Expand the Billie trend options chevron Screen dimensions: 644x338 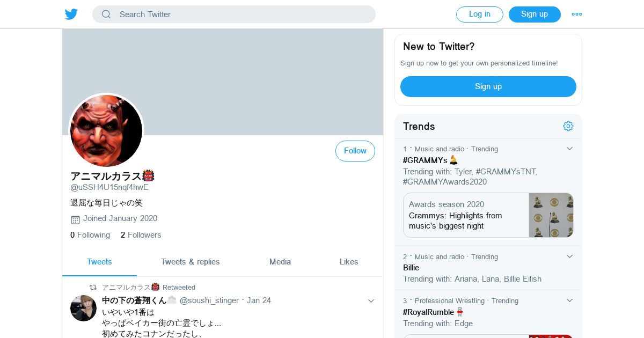569,256
